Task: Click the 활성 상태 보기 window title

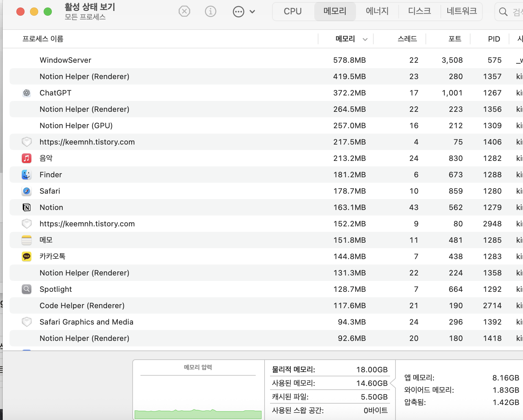Action: [x=90, y=7]
